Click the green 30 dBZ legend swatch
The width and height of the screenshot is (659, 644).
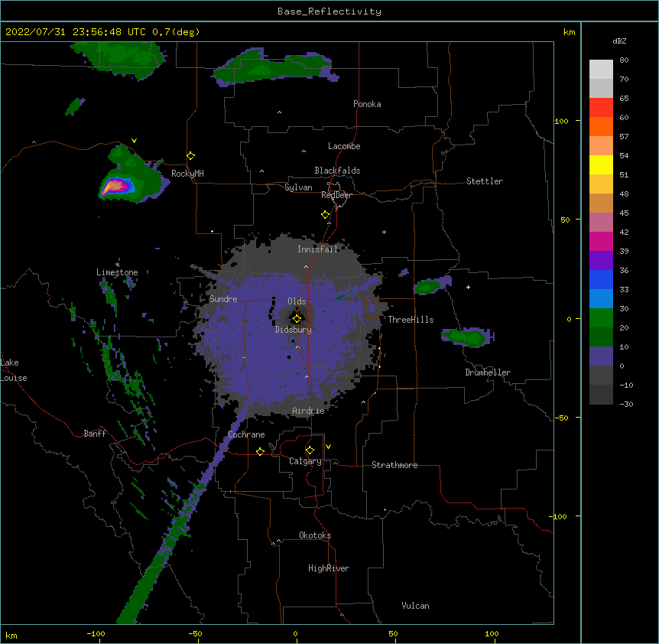(601, 318)
